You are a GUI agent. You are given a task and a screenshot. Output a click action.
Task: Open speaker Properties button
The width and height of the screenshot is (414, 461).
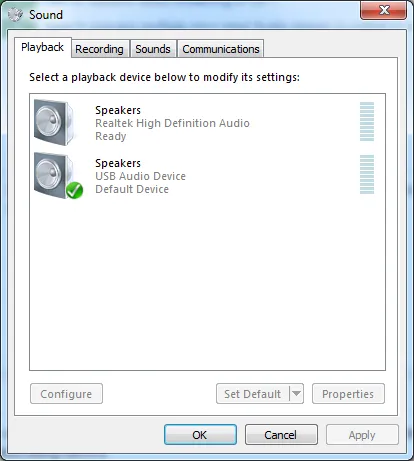click(x=348, y=394)
